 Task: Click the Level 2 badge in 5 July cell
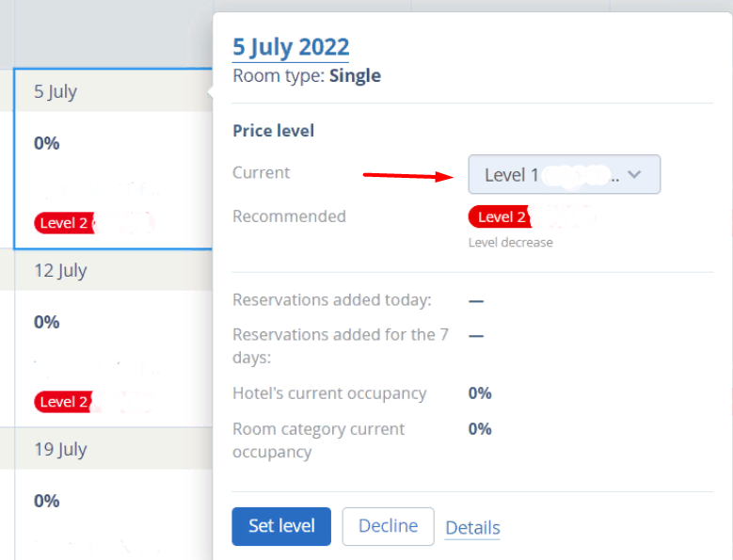coord(64,223)
